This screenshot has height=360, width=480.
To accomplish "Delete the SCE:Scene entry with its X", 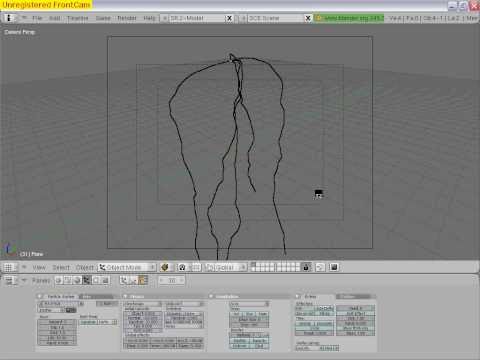I will coord(308,18).
